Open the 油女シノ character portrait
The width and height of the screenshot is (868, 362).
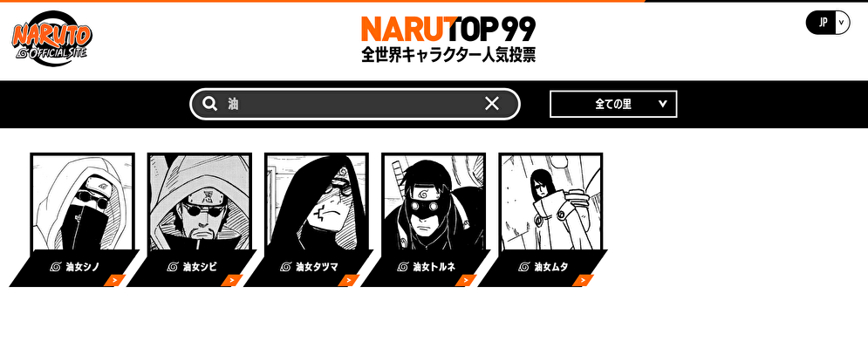[83, 202]
